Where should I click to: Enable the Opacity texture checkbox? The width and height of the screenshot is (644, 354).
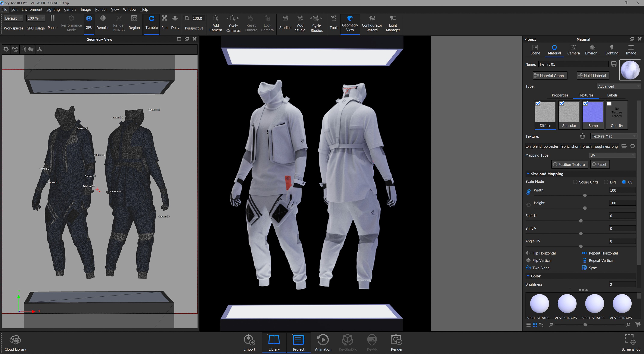coord(609,104)
